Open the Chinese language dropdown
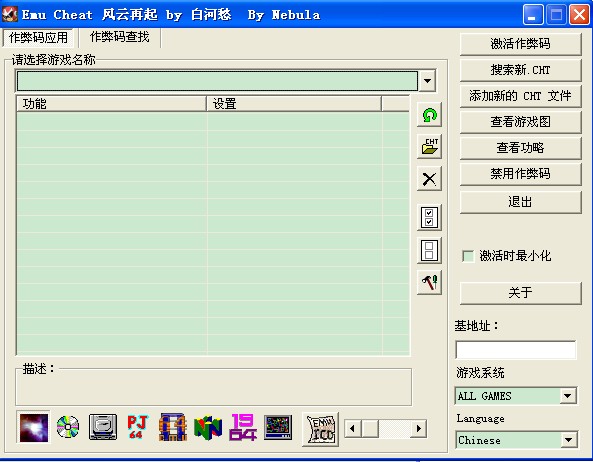 (568, 440)
